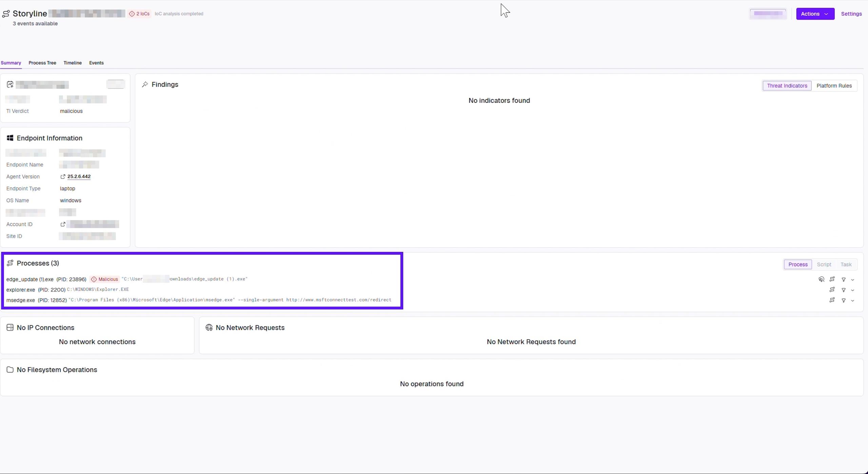Expand the explorer.exe row chevron
This screenshot has height=474, width=868.
tap(853, 291)
